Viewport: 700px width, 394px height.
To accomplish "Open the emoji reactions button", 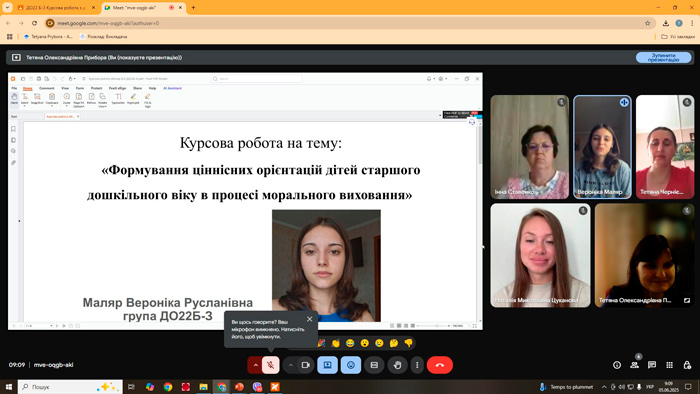I will pyautogui.click(x=351, y=365).
